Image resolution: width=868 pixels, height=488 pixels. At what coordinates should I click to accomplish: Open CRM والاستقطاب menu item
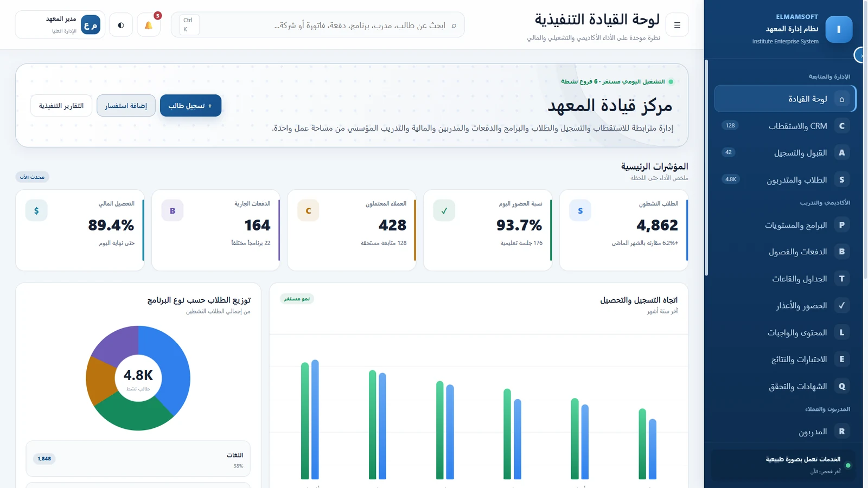pos(784,126)
